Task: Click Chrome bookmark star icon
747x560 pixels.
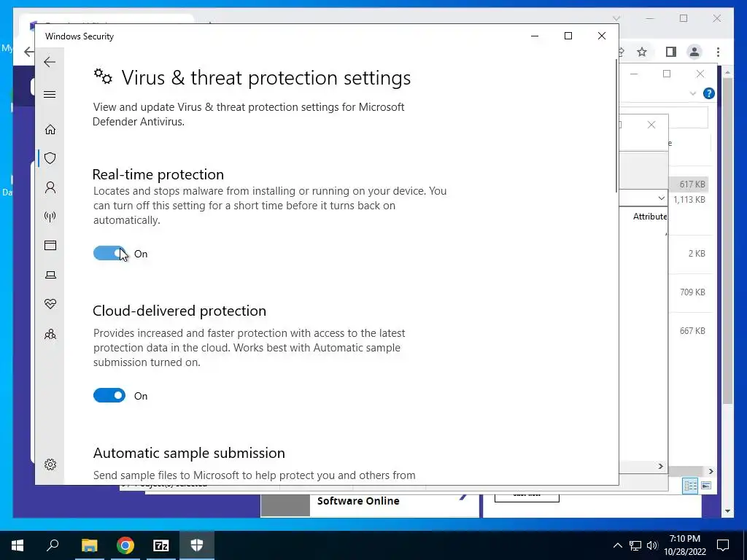Action: tap(642, 52)
